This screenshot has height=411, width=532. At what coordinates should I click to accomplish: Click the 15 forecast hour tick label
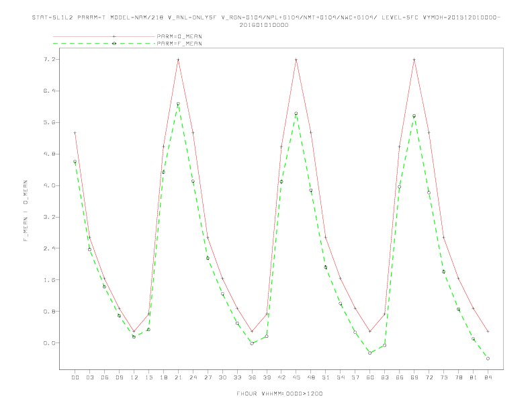pyautogui.click(x=148, y=377)
